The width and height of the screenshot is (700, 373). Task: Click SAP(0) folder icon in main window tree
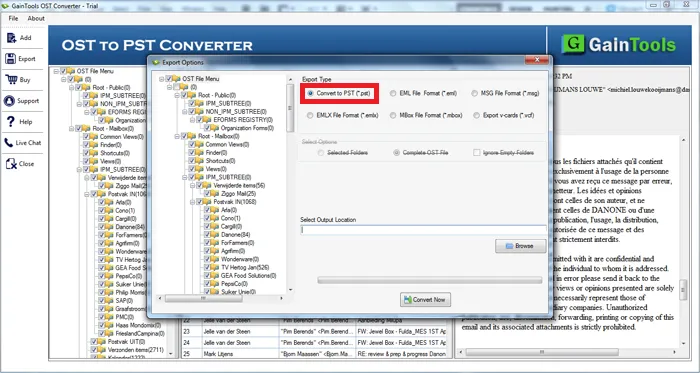point(109,301)
